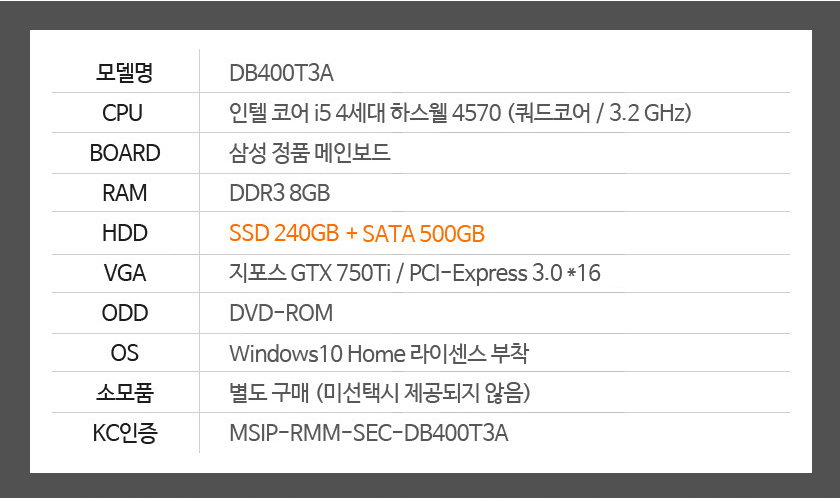Click the KC인증 label
This screenshot has width=840, height=501.
(x=125, y=433)
